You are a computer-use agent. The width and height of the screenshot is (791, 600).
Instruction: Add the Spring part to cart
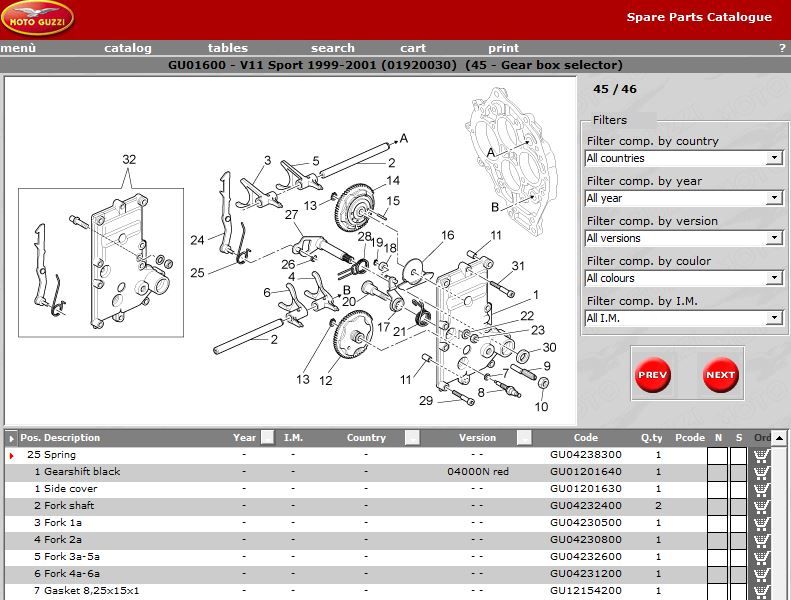click(x=762, y=455)
